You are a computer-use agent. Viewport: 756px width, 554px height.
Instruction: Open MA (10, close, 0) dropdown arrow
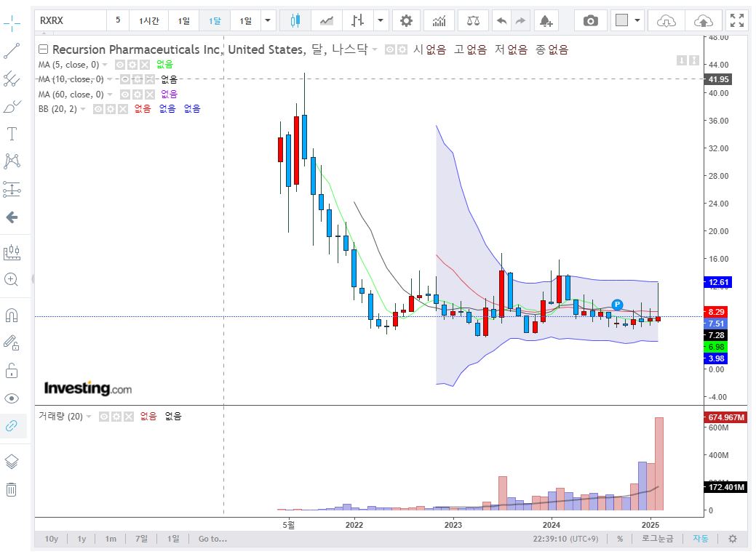pyautogui.click(x=109, y=79)
